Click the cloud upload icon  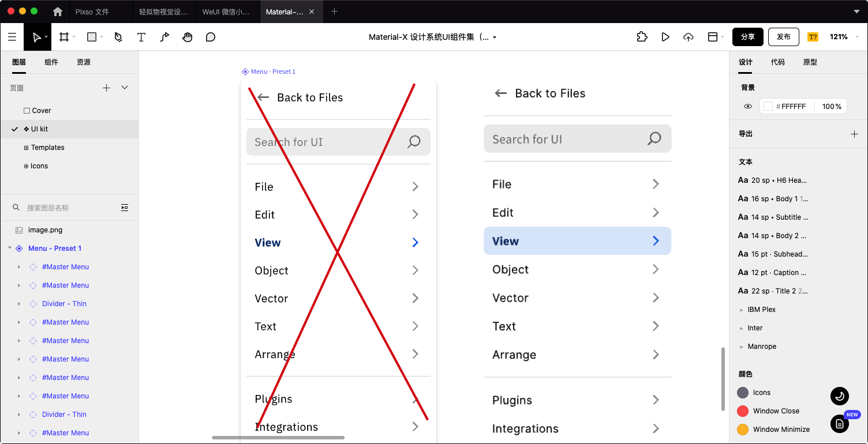point(688,37)
